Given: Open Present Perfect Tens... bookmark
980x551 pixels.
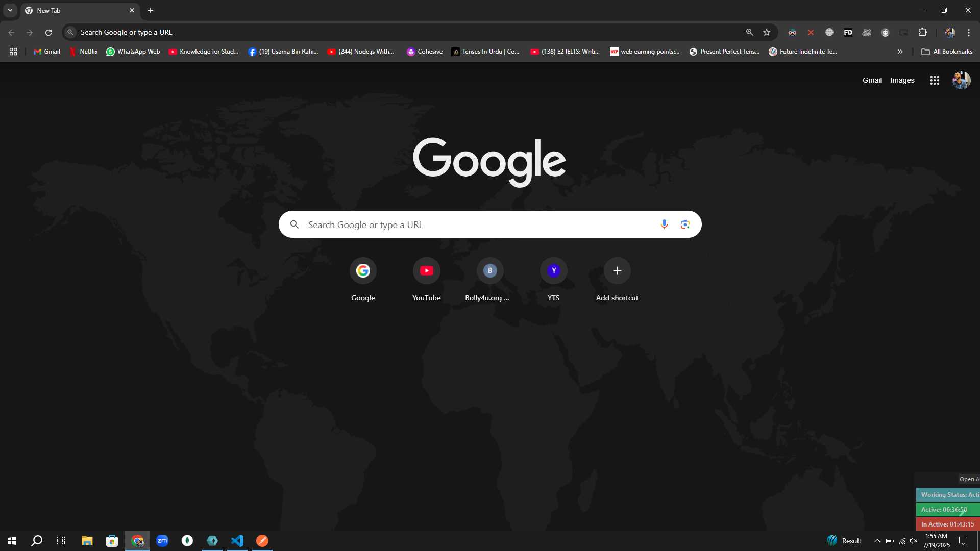Looking at the screenshot, I should (x=724, y=52).
